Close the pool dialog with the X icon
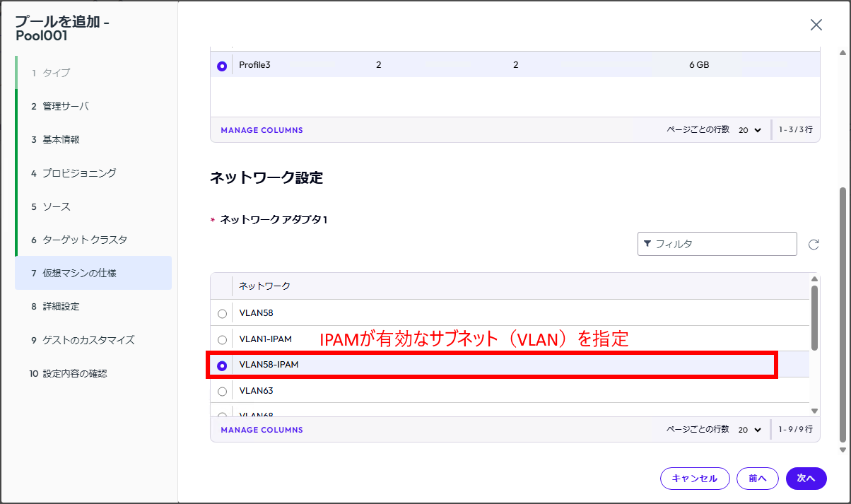This screenshot has width=851, height=504. point(816,25)
